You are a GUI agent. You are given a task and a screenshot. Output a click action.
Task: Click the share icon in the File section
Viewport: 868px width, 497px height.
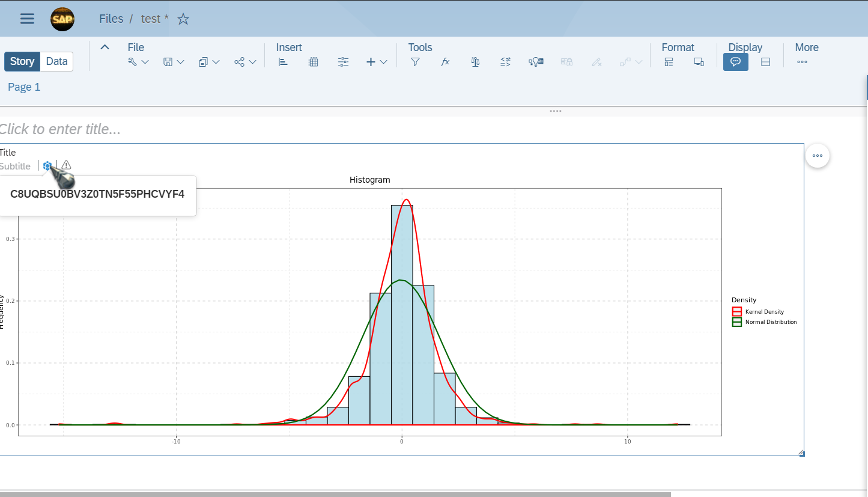[239, 61]
